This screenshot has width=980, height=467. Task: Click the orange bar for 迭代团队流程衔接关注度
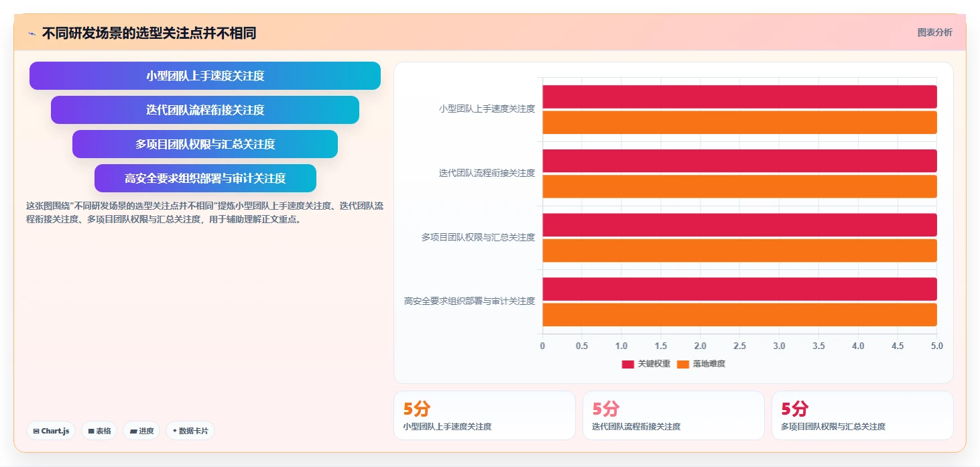(x=739, y=186)
